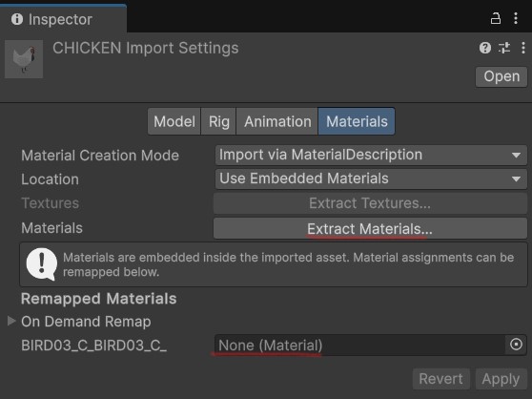Select the Materials tab

click(357, 121)
